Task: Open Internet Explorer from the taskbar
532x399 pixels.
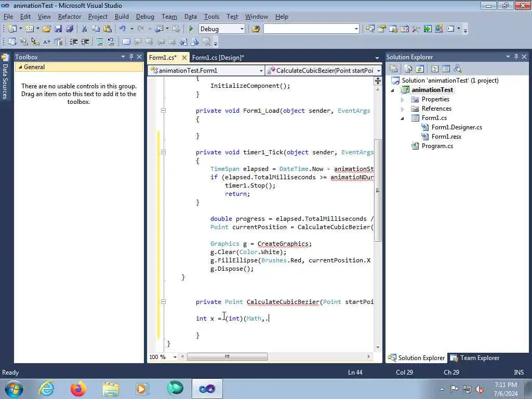Action: tap(46, 389)
